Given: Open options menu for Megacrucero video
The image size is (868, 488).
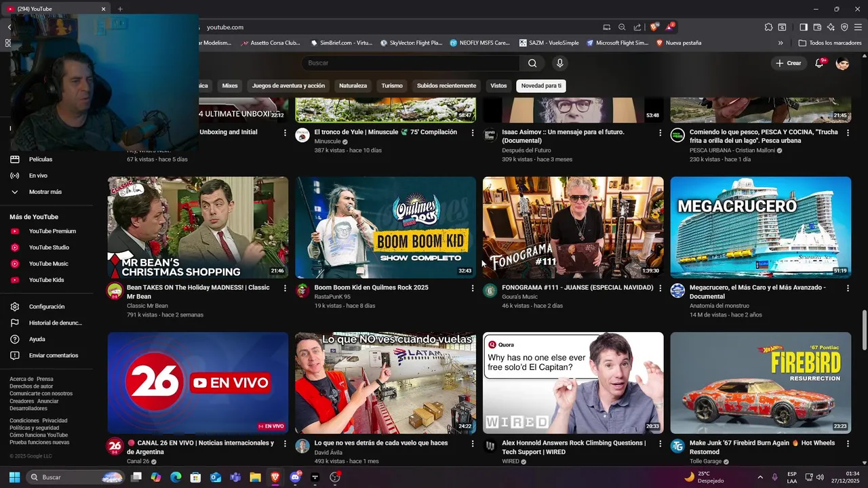Looking at the screenshot, I should click(848, 288).
